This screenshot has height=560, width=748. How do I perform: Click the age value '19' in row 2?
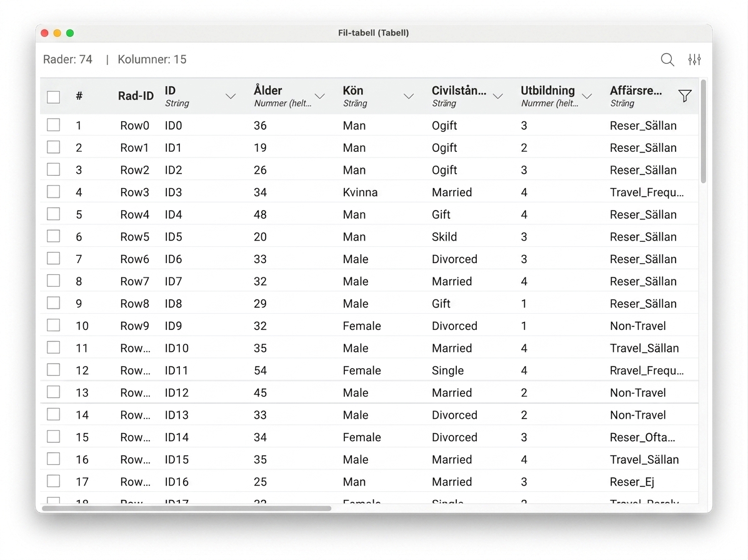coord(260,148)
